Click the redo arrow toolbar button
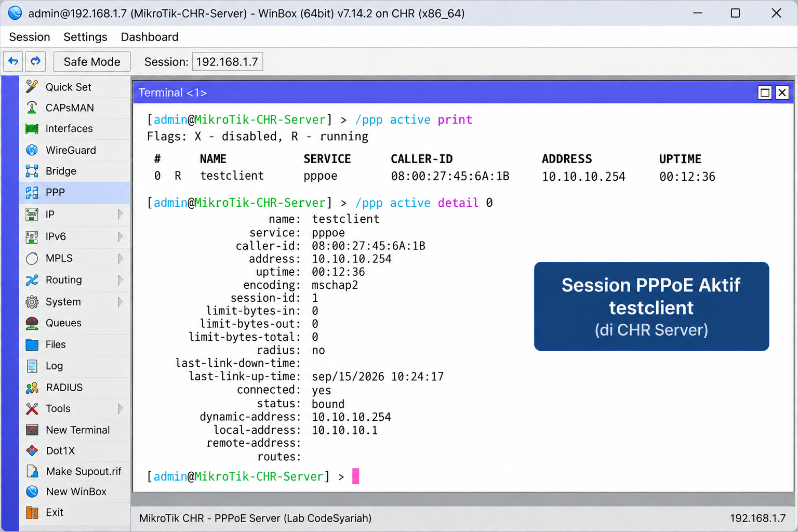 (x=35, y=61)
